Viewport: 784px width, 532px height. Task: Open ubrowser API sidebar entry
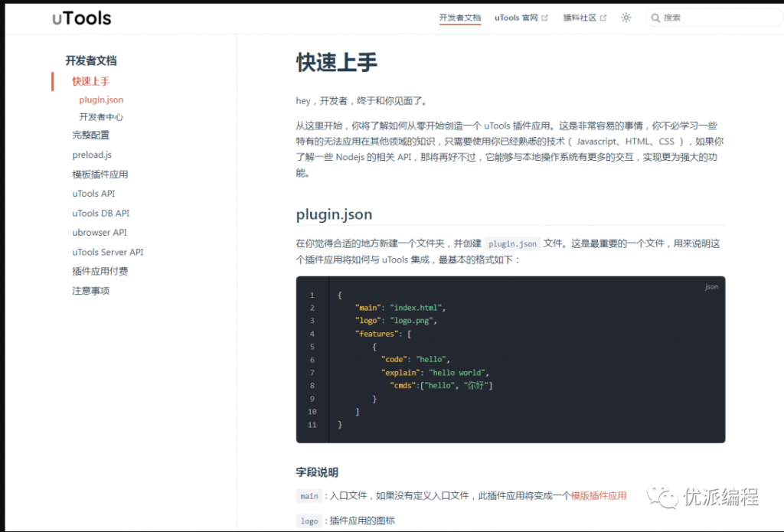click(x=100, y=232)
